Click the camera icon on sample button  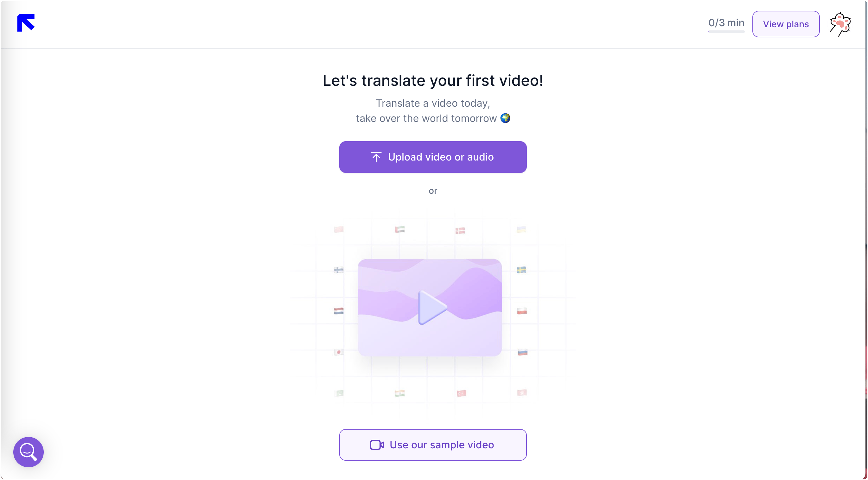point(377,445)
